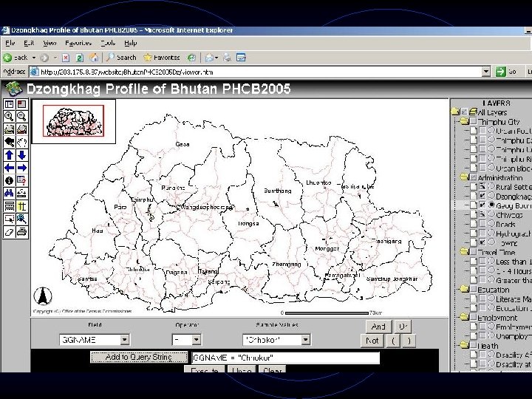532x399 pixels.
Task: Open the browser Favorites pane
Action: click(162, 58)
